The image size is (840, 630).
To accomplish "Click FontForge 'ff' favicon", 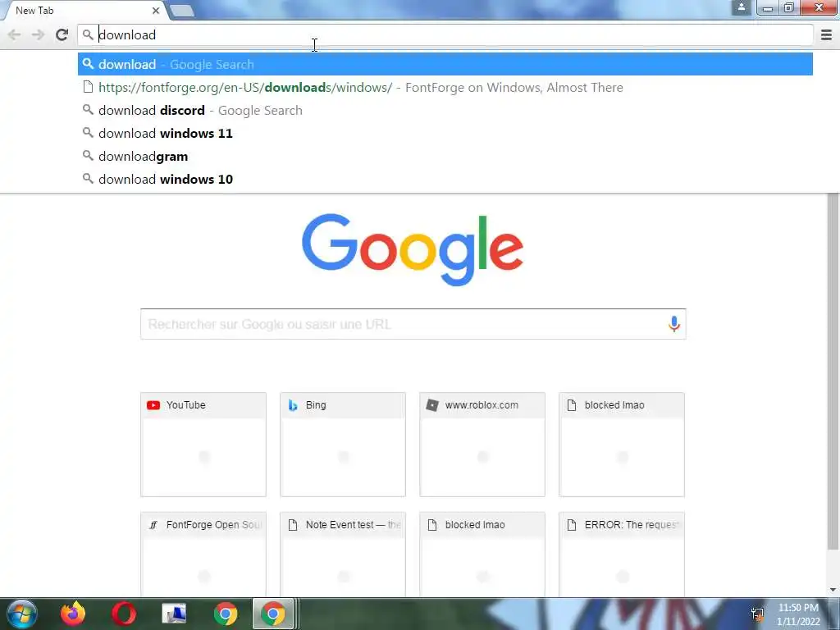I will coord(153,525).
